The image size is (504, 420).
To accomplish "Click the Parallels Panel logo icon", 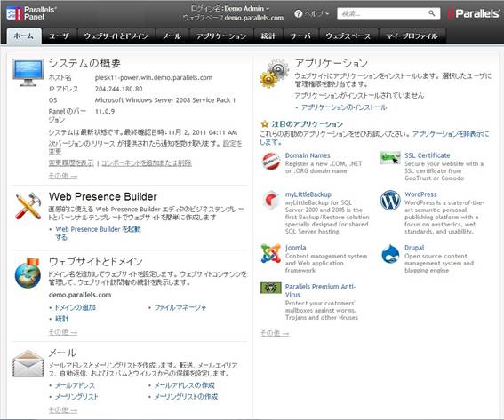I will coord(14,14).
